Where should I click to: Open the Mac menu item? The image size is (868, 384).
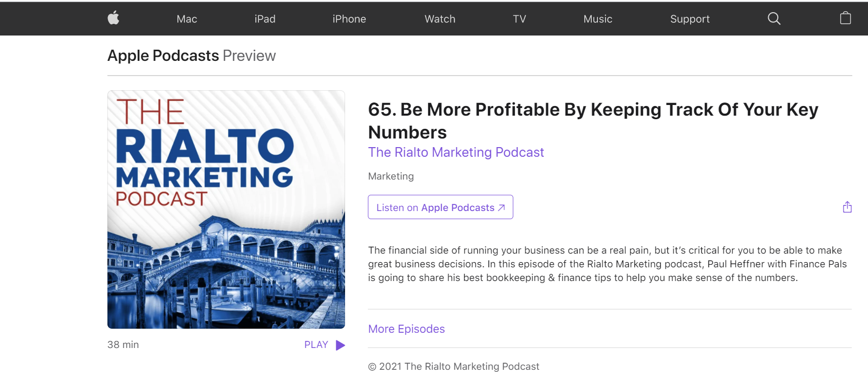tap(186, 19)
